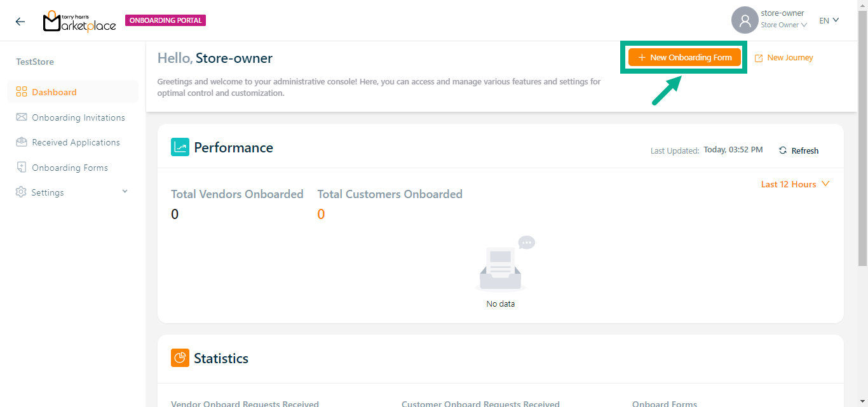Open the Last 12 Hours time range dropdown

click(x=795, y=184)
